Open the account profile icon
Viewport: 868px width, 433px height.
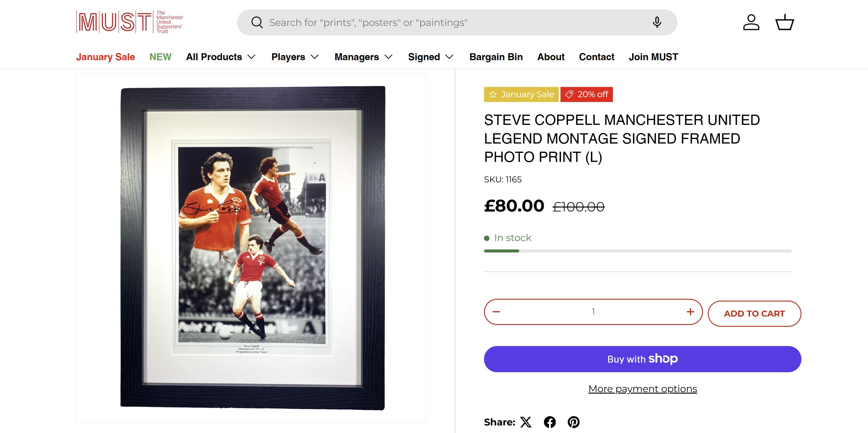[751, 23]
